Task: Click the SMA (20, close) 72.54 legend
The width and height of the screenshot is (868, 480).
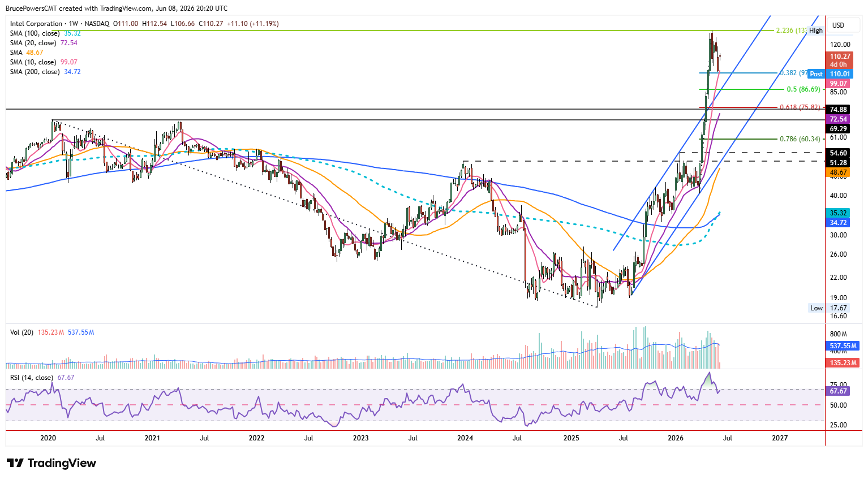Action: [x=44, y=43]
